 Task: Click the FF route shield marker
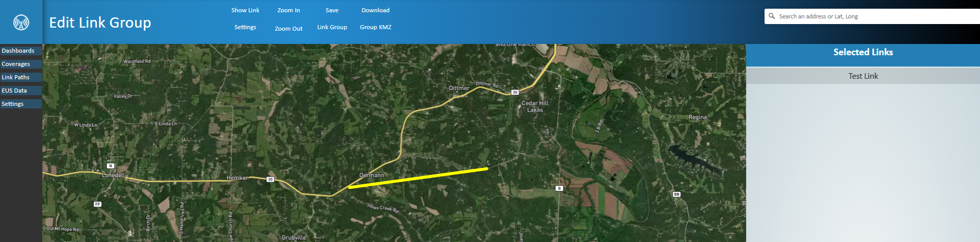98,204
